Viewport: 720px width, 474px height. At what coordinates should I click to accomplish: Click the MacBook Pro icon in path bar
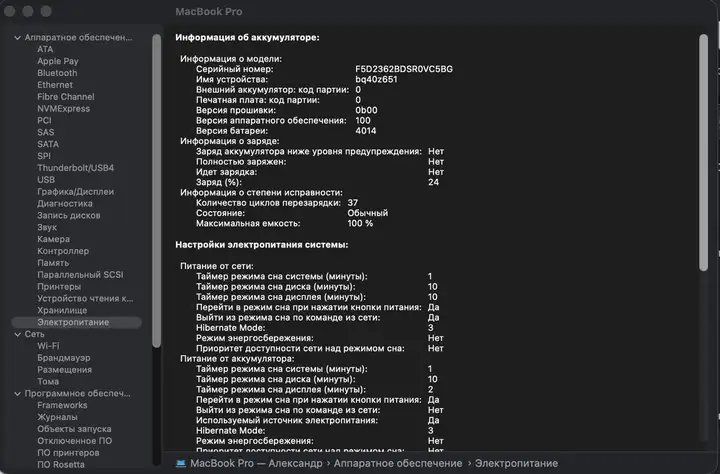point(180,463)
